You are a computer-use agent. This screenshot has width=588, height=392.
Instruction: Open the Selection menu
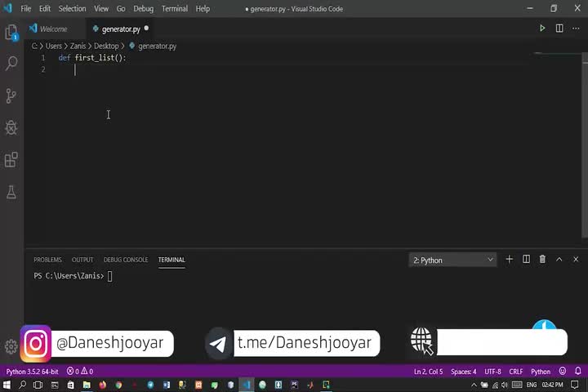coord(72,9)
